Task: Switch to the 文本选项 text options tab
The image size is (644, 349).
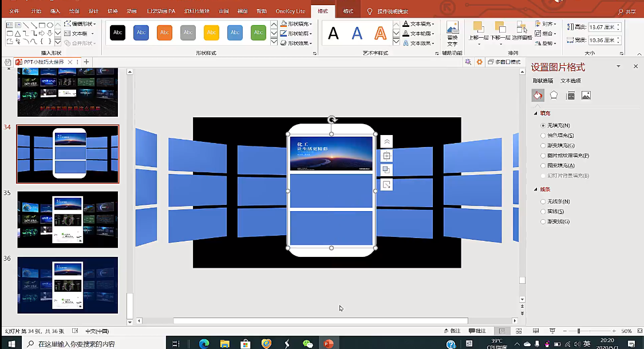Action: (570, 81)
